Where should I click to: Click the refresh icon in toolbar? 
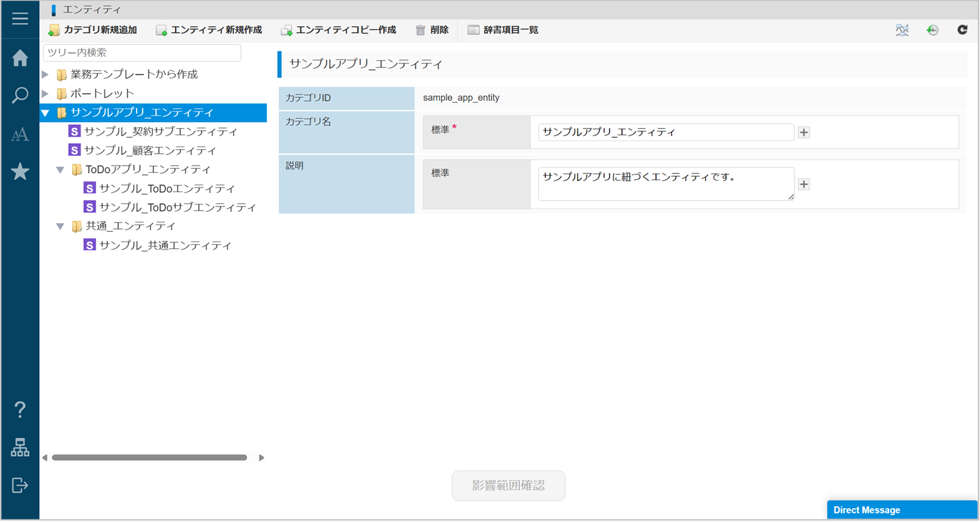(x=962, y=30)
